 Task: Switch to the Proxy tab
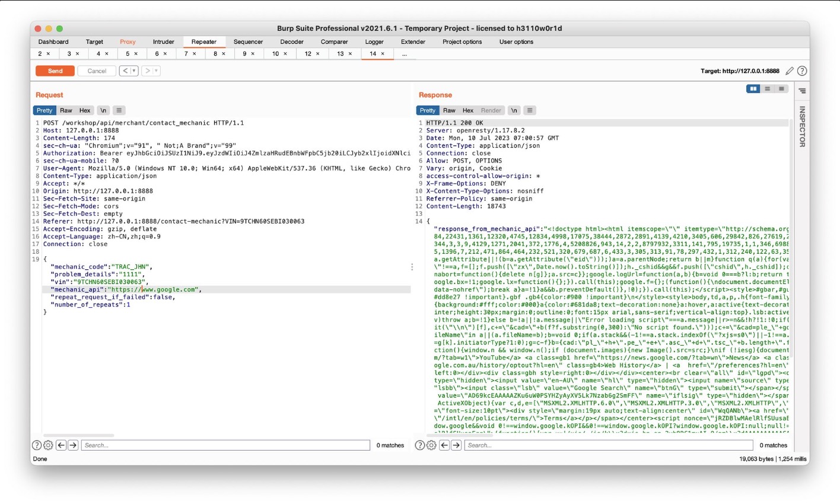(x=128, y=42)
